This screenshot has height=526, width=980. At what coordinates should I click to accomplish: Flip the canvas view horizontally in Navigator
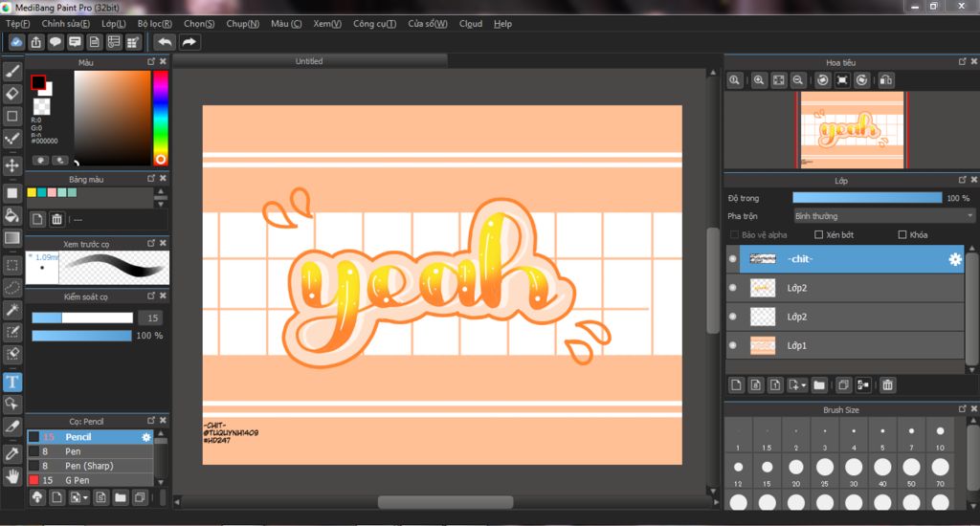(x=885, y=80)
